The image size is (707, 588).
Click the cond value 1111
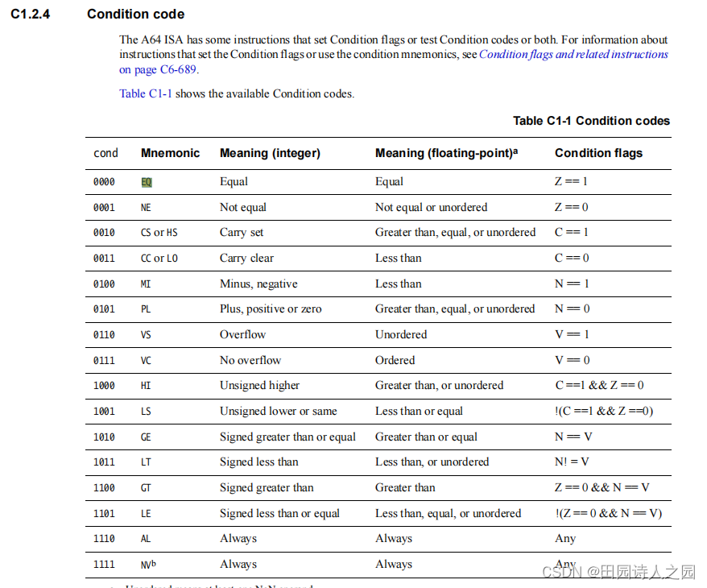tap(104, 565)
